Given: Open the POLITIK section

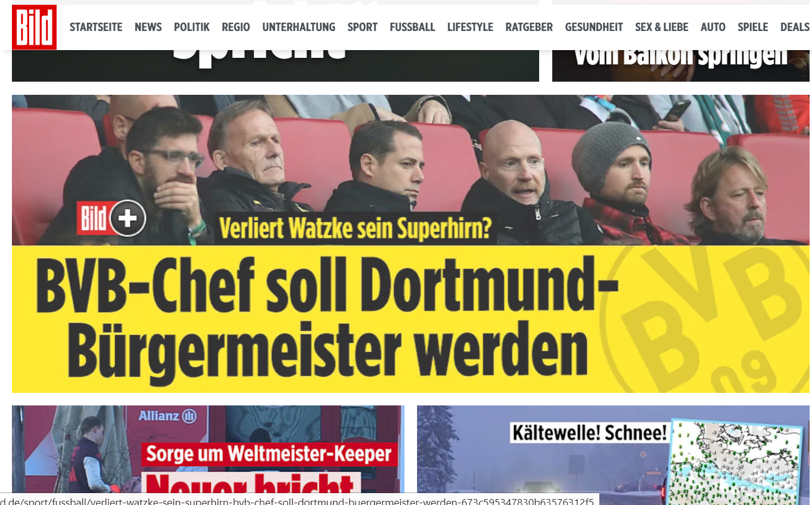Looking at the screenshot, I should click(x=192, y=27).
